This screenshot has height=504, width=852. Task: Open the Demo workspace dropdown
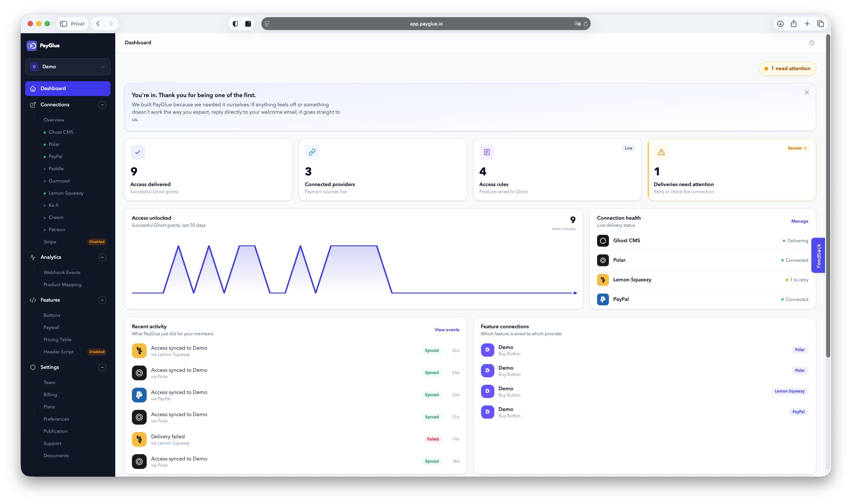pyautogui.click(x=68, y=67)
